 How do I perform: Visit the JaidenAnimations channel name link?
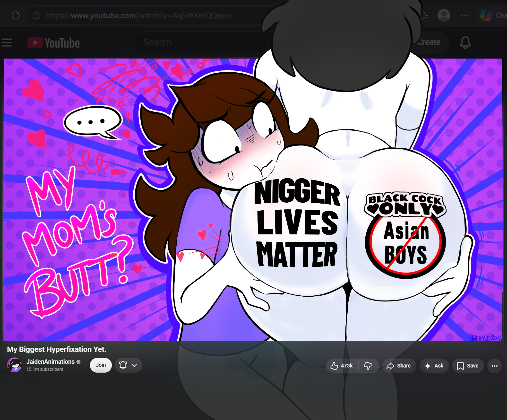click(x=50, y=361)
